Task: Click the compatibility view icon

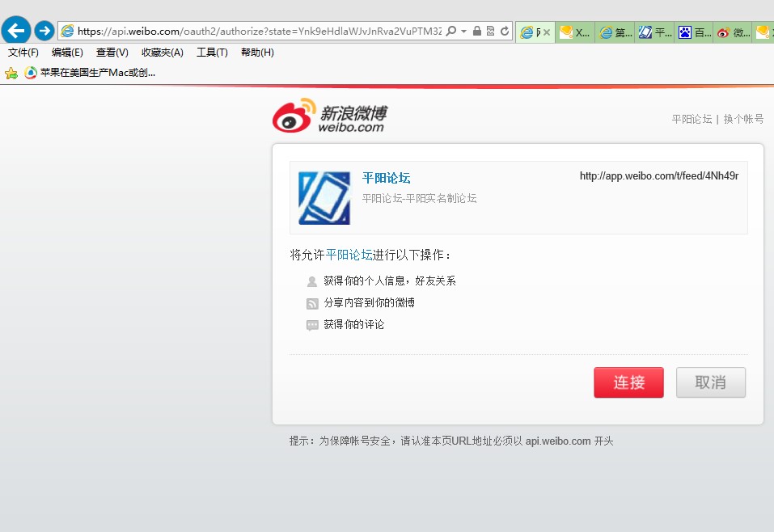Action: pos(490,31)
